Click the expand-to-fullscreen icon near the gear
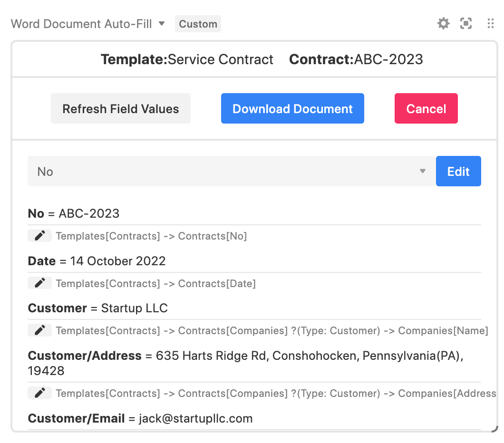The image size is (504, 443). coord(466,23)
